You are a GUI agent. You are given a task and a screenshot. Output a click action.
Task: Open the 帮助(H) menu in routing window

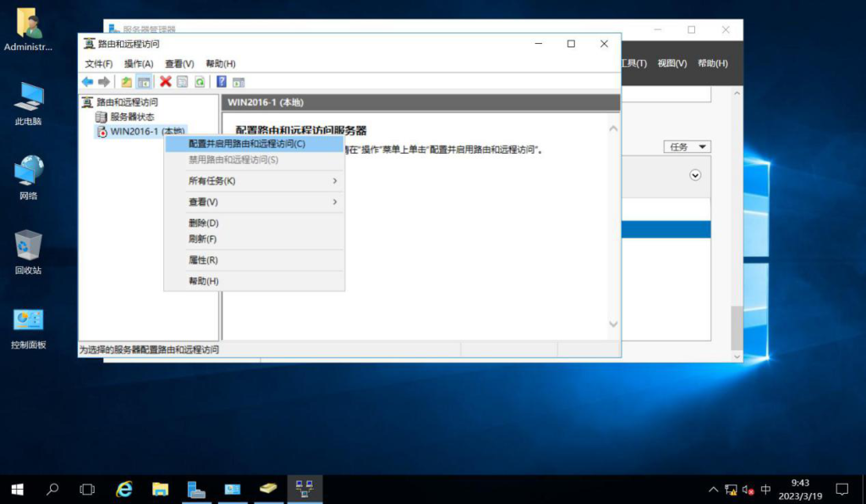221,63
